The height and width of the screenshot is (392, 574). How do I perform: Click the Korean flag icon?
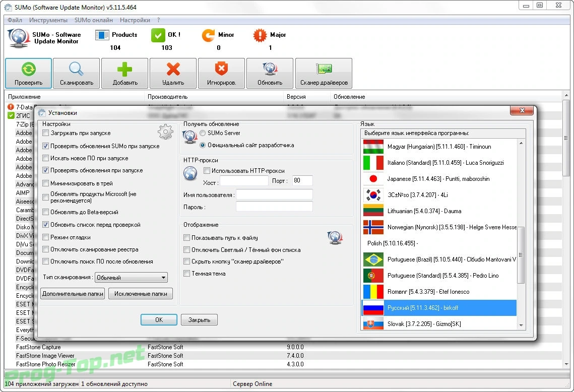373,194
